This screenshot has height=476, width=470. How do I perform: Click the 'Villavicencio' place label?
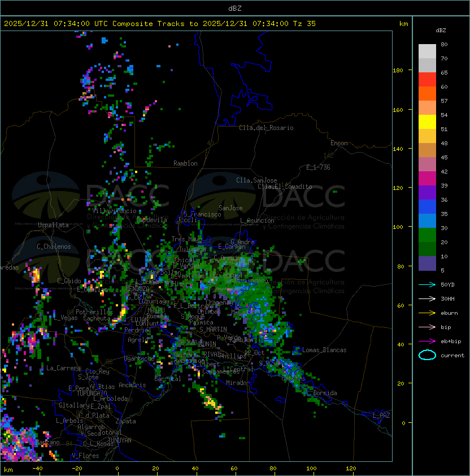tap(114, 211)
